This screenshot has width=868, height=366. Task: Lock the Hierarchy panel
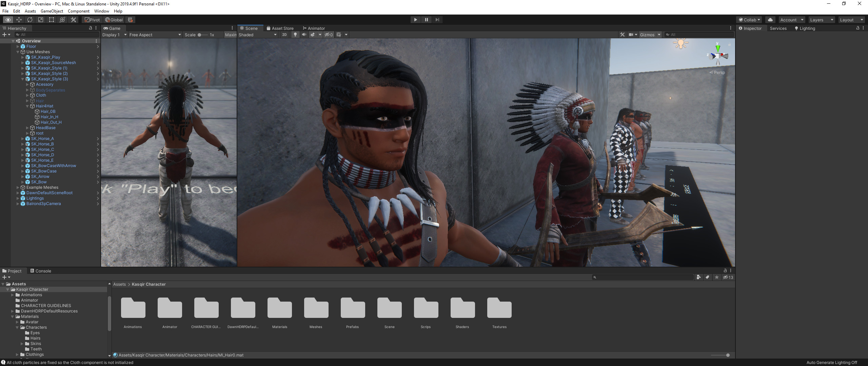(x=91, y=28)
